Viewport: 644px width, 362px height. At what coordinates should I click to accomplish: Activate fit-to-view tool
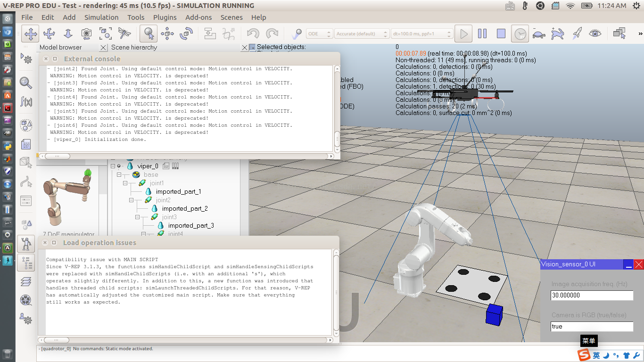point(105,33)
